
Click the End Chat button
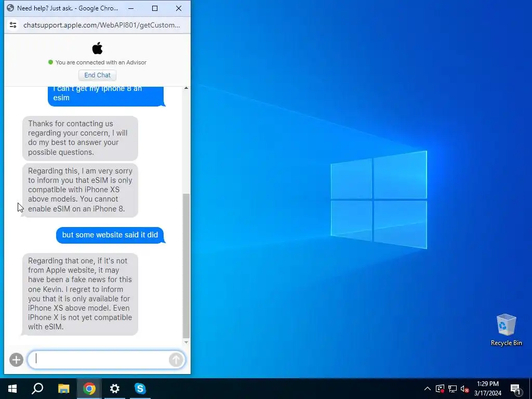tap(97, 75)
